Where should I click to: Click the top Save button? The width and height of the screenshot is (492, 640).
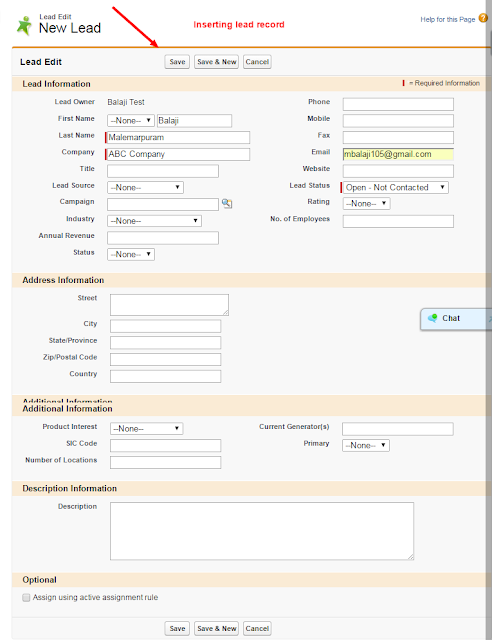click(177, 62)
